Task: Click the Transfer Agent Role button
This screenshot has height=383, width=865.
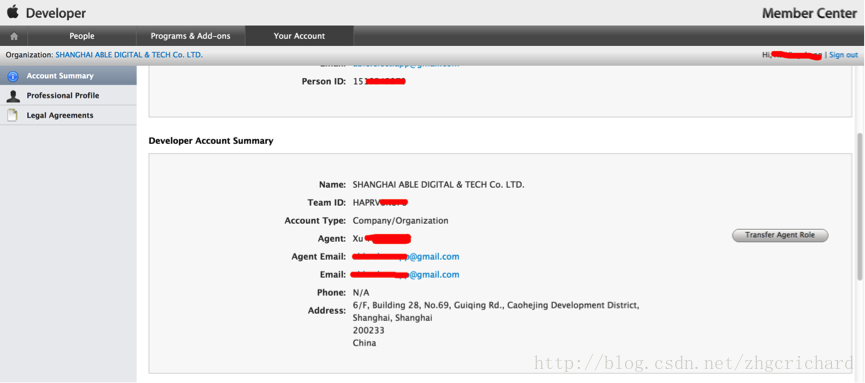Action: [x=780, y=235]
